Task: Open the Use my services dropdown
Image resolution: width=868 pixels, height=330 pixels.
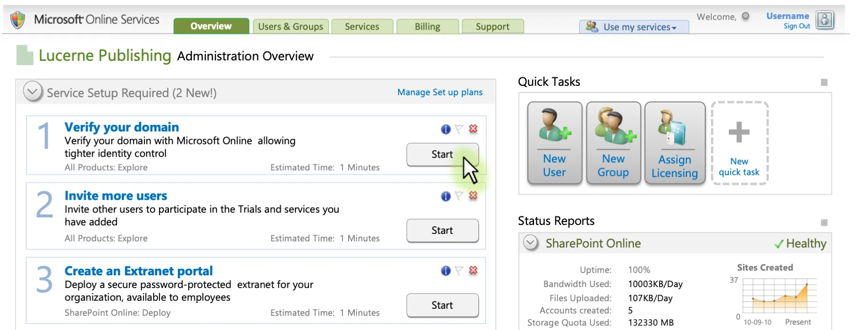Action: [x=634, y=27]
